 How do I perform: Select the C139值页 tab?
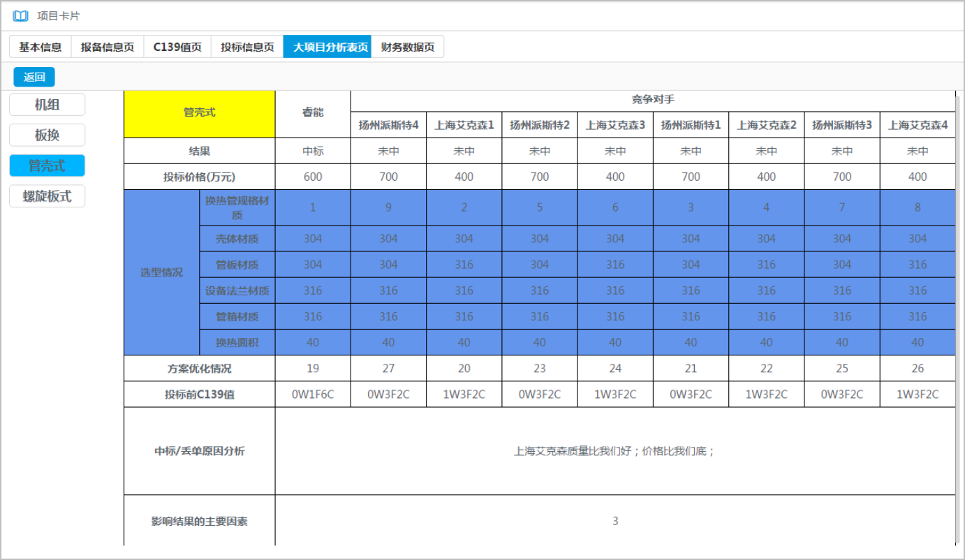coord(177,47)
